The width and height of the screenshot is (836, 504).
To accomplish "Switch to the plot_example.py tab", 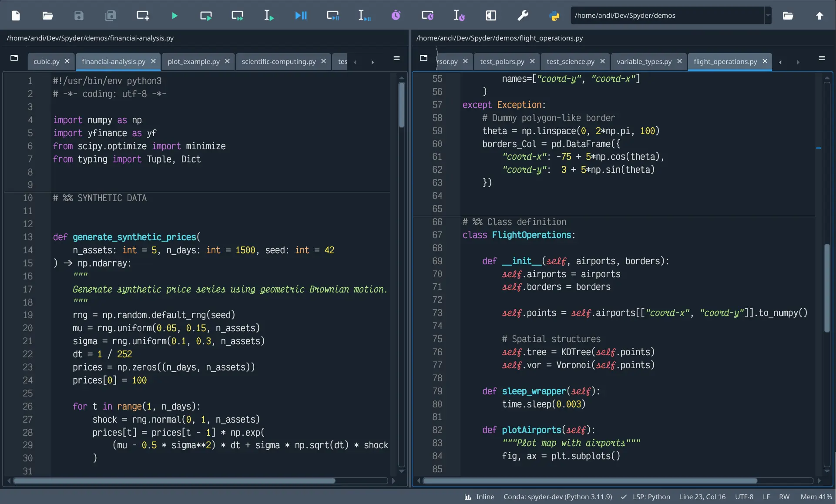I will [194, 61].
